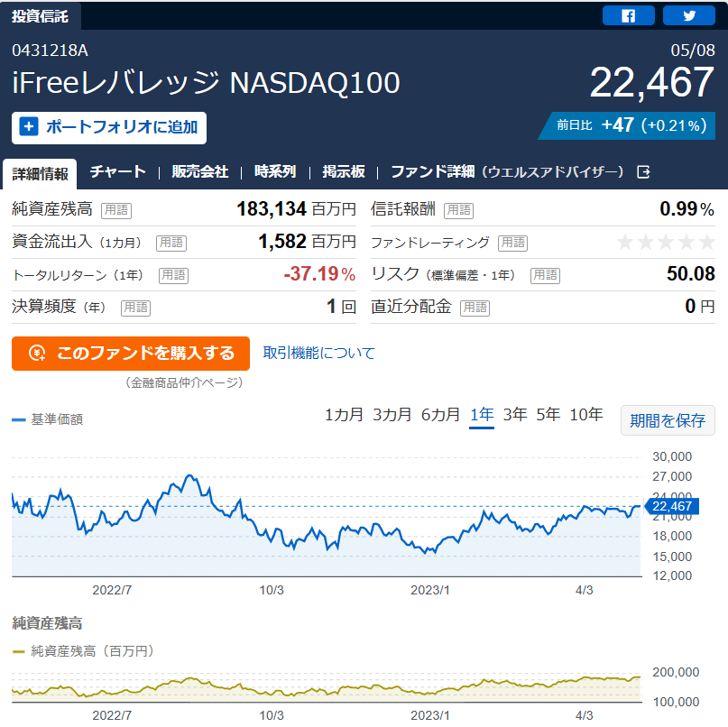Open the 用語 glossary icon beside 純資産残高
Screen dimensions: 728x727
pyautogui.click(x=116, y=210)
